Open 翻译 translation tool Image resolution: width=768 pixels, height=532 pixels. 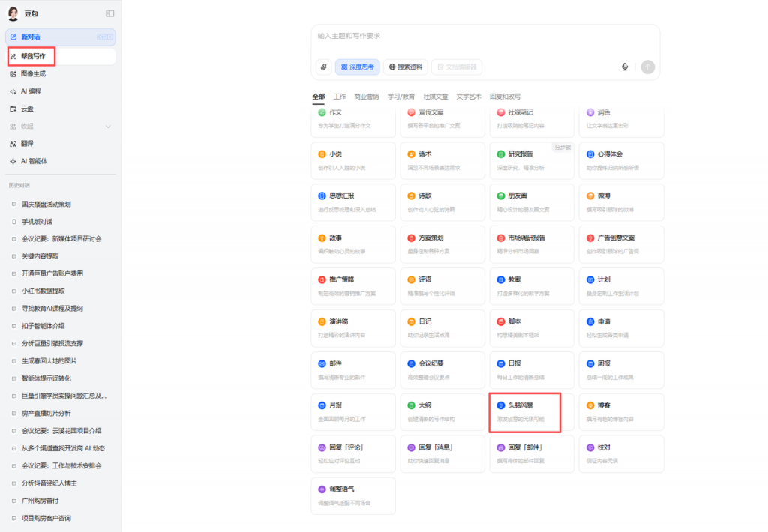[x=27, y=143]
